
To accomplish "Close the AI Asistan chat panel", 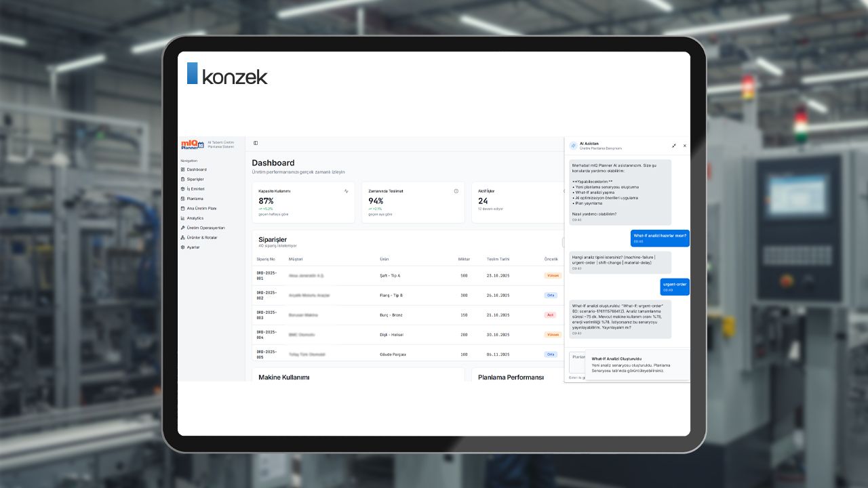I will tap(684, 146).
